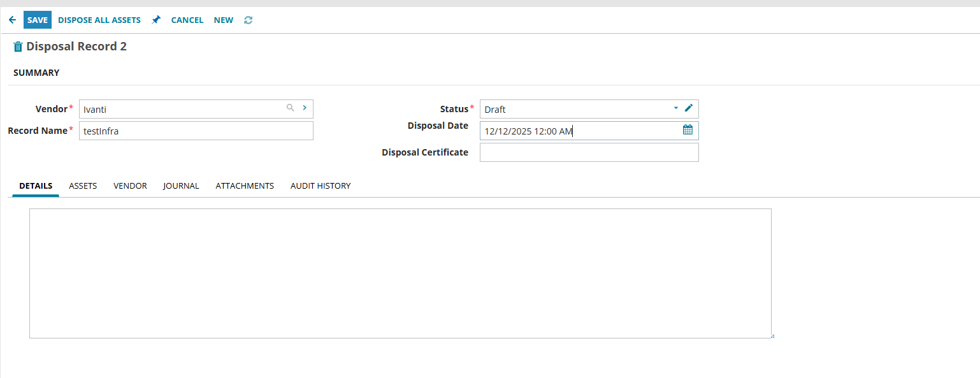Click the large Details text area
The image size is (980, 378).
point(400,273)
